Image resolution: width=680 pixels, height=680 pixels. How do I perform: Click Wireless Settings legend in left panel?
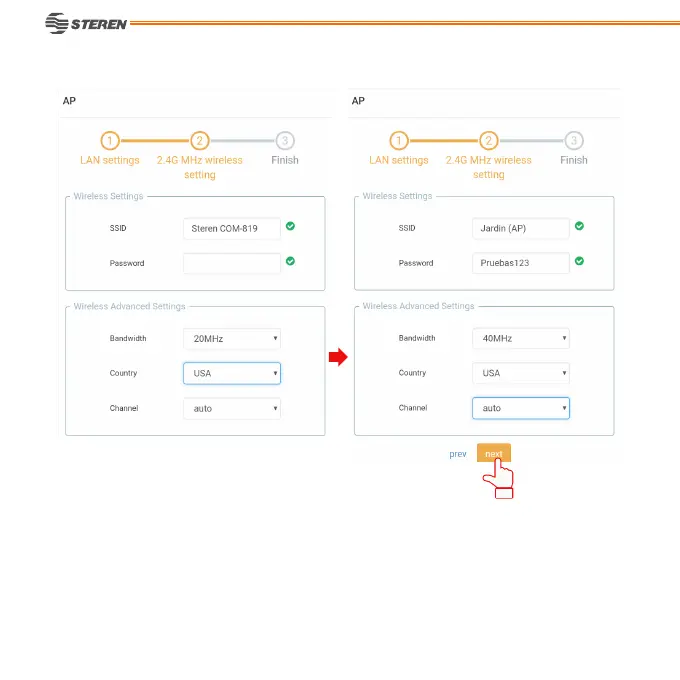pos(108,196)
